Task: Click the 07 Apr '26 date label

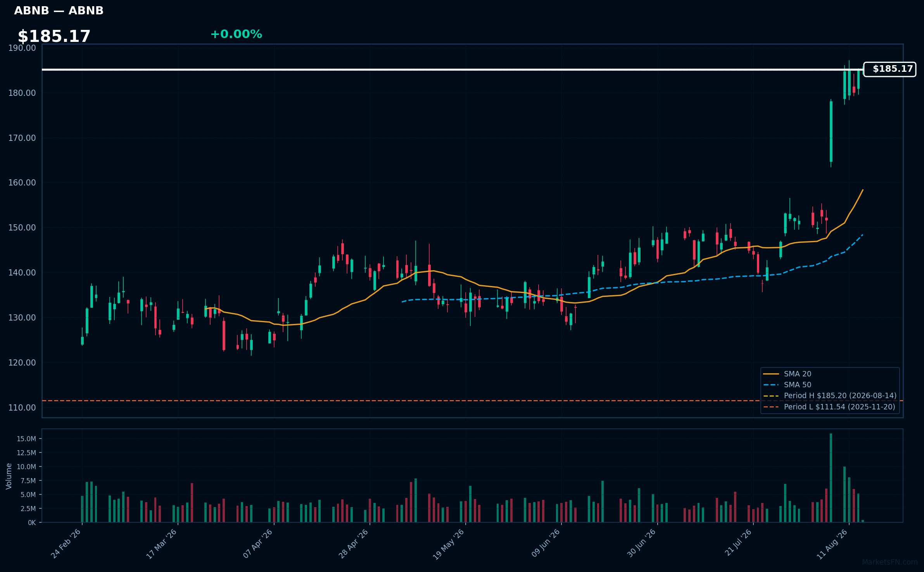Action: [x=258, y=544]
